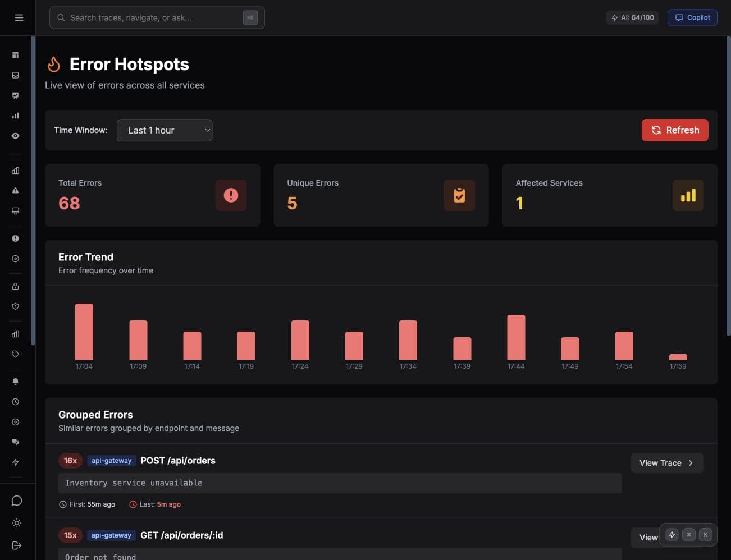Click the Total Errors exclamation icon
This screenshot has height=560, width=731.
coord(231,195)
